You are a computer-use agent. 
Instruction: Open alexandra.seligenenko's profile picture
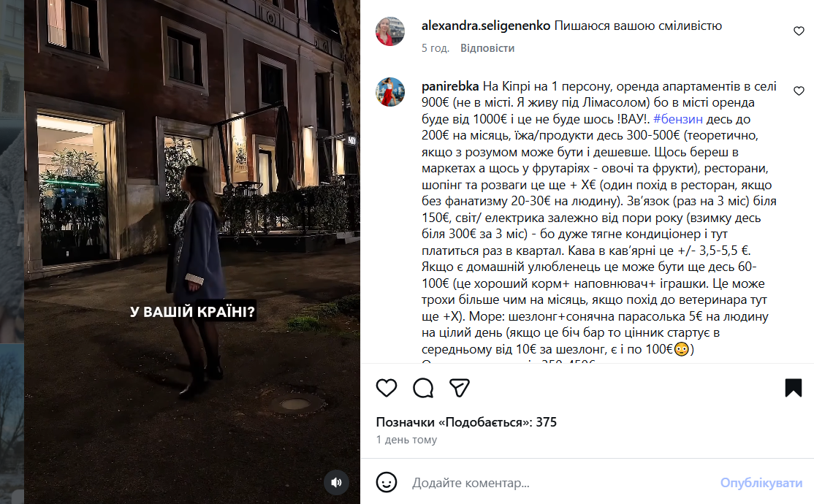(390, 31)
